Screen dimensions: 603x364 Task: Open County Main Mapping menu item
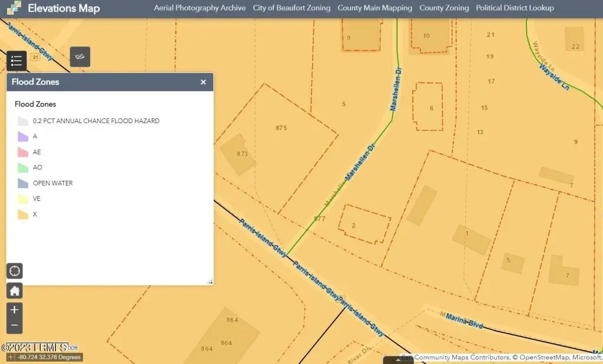(x=375, y=8)
